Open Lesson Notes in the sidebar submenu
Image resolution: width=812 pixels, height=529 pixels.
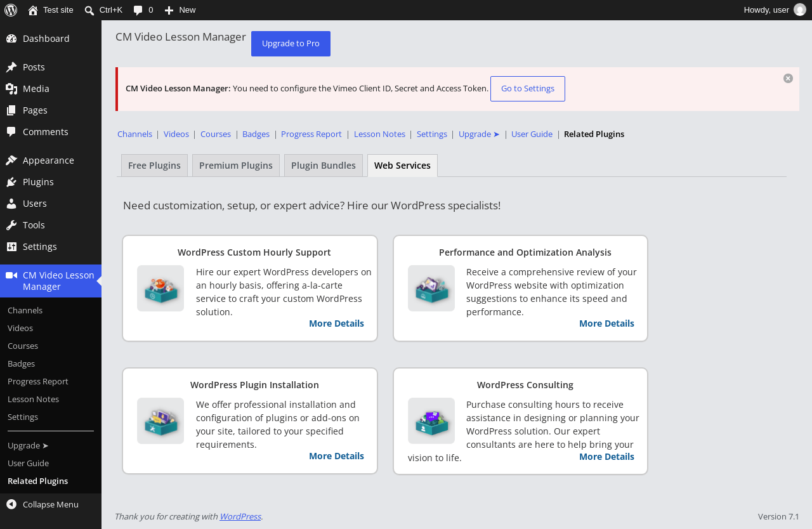(51, 399)
